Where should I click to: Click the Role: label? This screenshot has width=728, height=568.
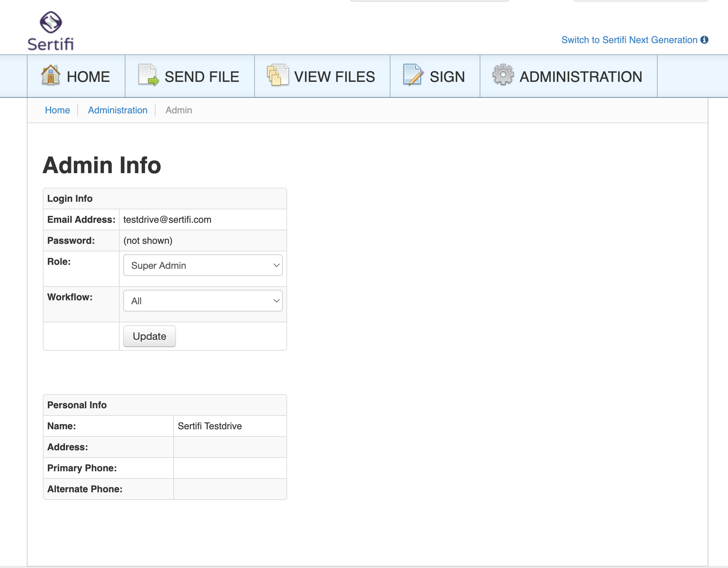click(x=59, y=262)
